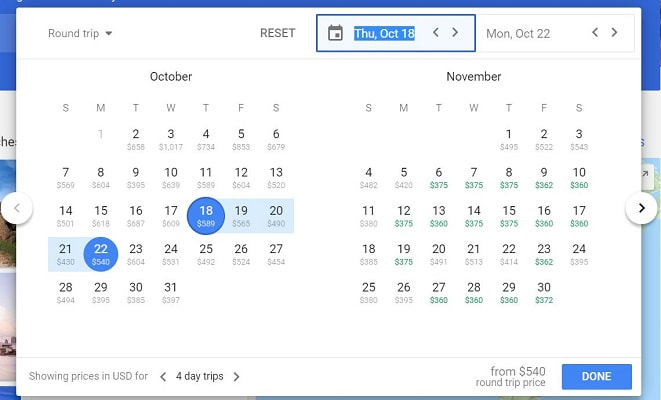
Task: Pick October 31 at $397
Action: [171, 292]
